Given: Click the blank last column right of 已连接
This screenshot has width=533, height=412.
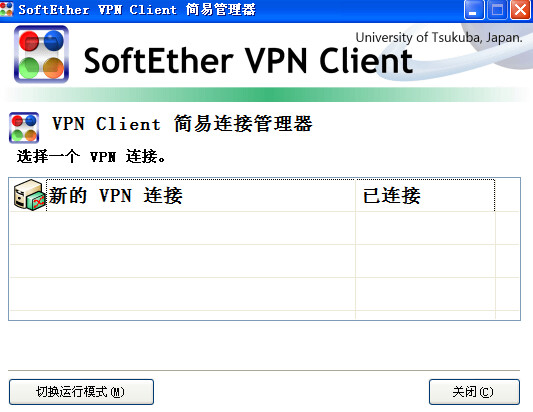Looking at the screenshot, I should [508, 195].
